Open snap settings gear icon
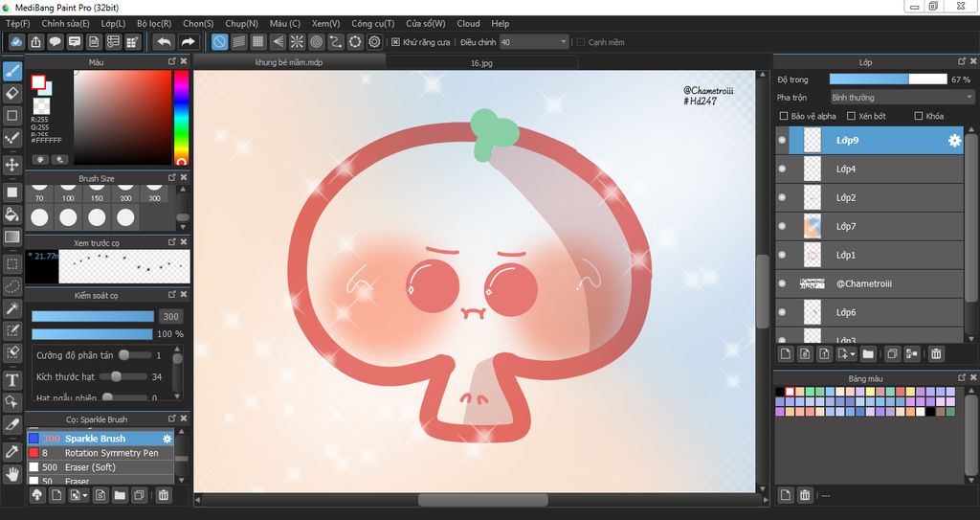The image size is (980, 520). click(374, 42)
